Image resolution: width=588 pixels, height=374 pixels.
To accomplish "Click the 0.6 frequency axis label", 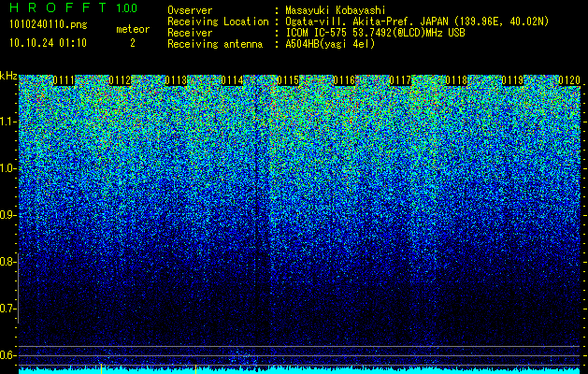I will coord(7,355).
